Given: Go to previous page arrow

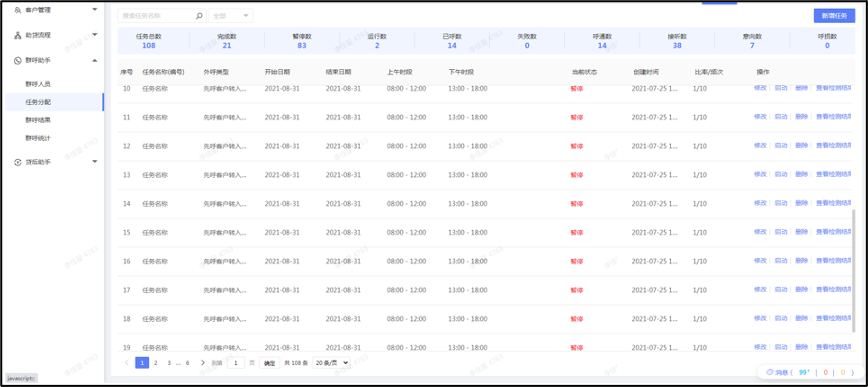Looking at the screenshot, I should (127, 363).
